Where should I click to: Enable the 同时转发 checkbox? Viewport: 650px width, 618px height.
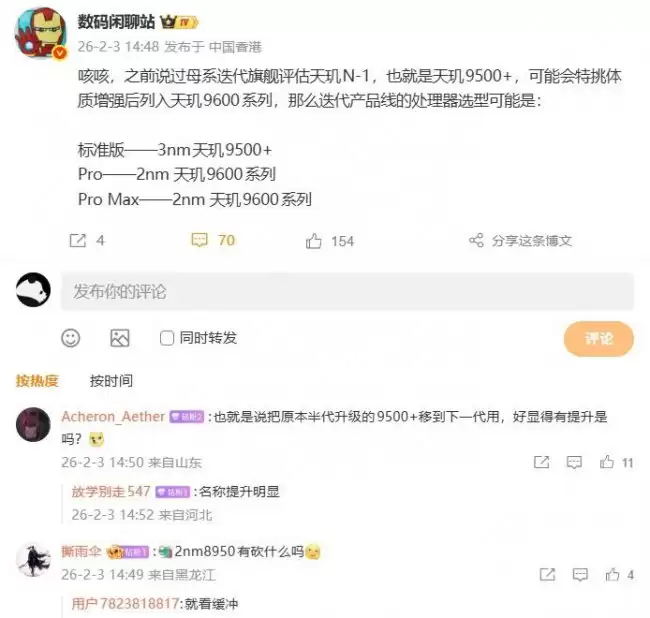pos(167,338)
